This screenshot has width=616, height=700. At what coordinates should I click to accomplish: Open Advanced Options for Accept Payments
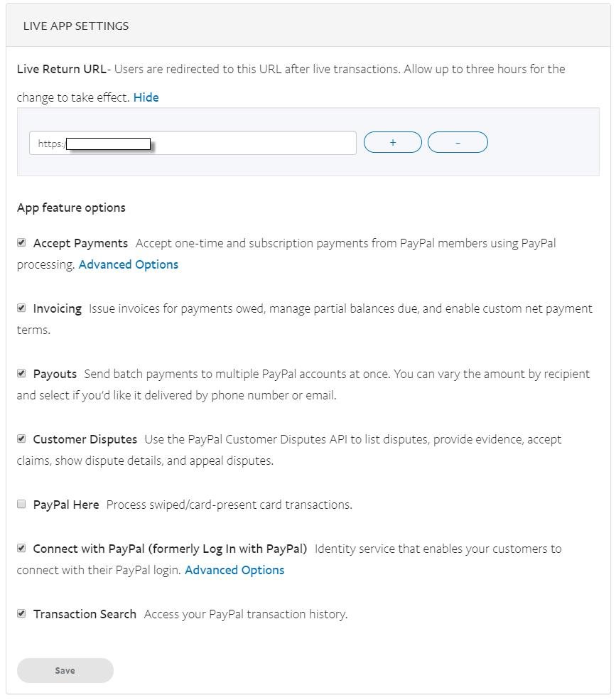pos(129,264)
